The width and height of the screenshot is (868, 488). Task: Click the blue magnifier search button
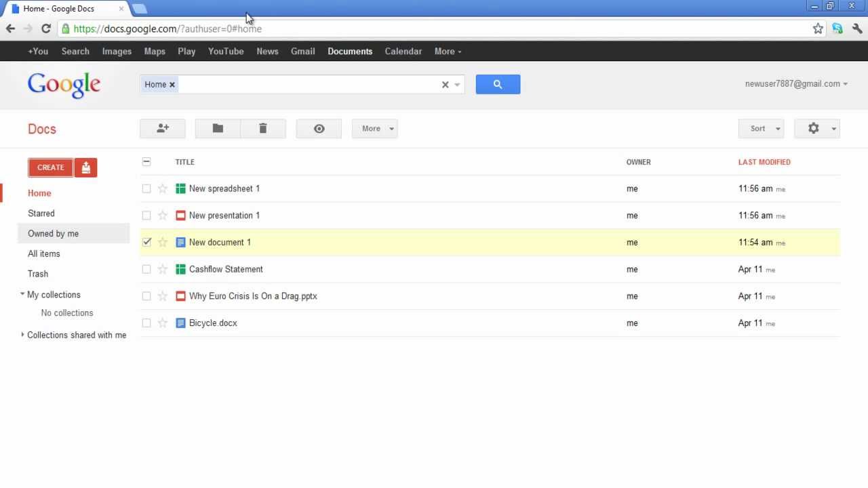[498, 84]
